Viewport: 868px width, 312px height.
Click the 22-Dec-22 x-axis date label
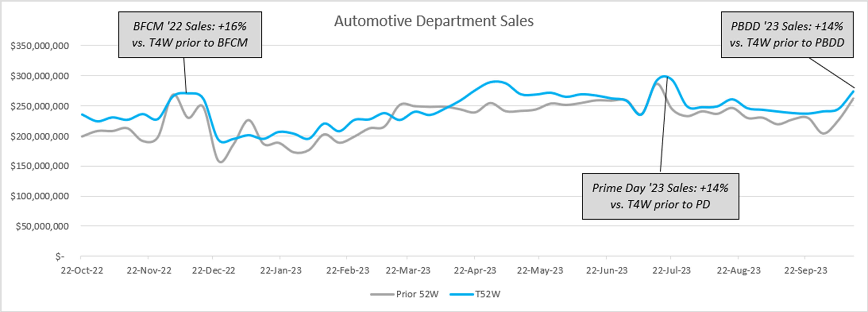213,270
